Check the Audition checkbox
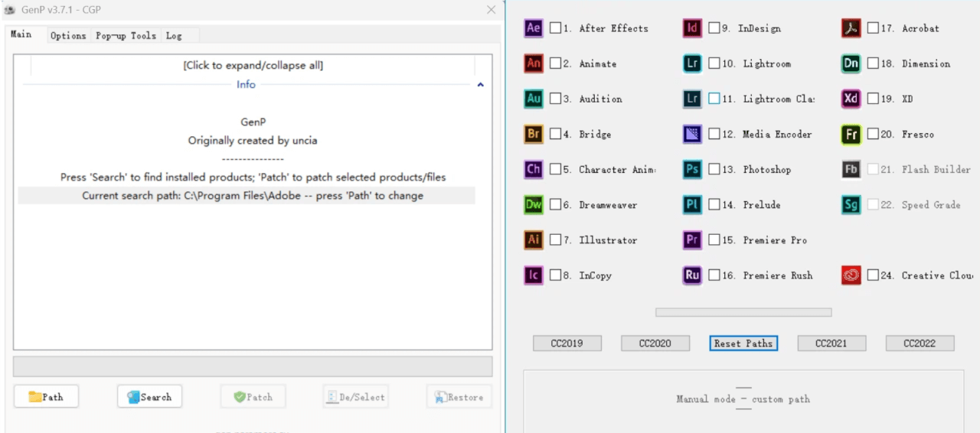This screenshot has width=980, height=433. (x=555, y=99)
